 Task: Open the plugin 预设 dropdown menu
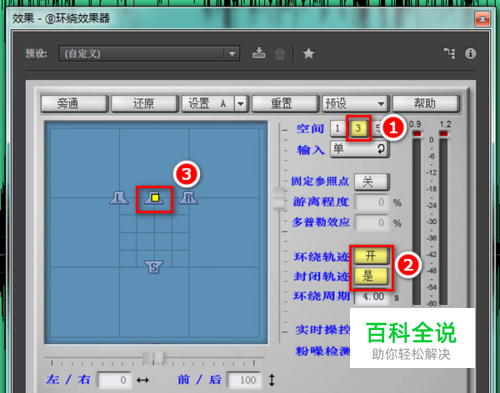coord(354,104)
